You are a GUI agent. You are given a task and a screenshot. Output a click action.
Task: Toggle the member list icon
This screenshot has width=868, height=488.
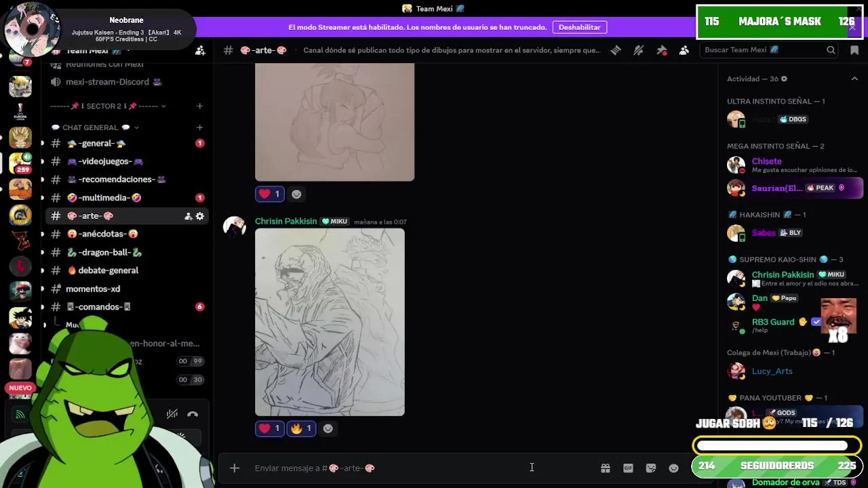(x=684, y=50)
